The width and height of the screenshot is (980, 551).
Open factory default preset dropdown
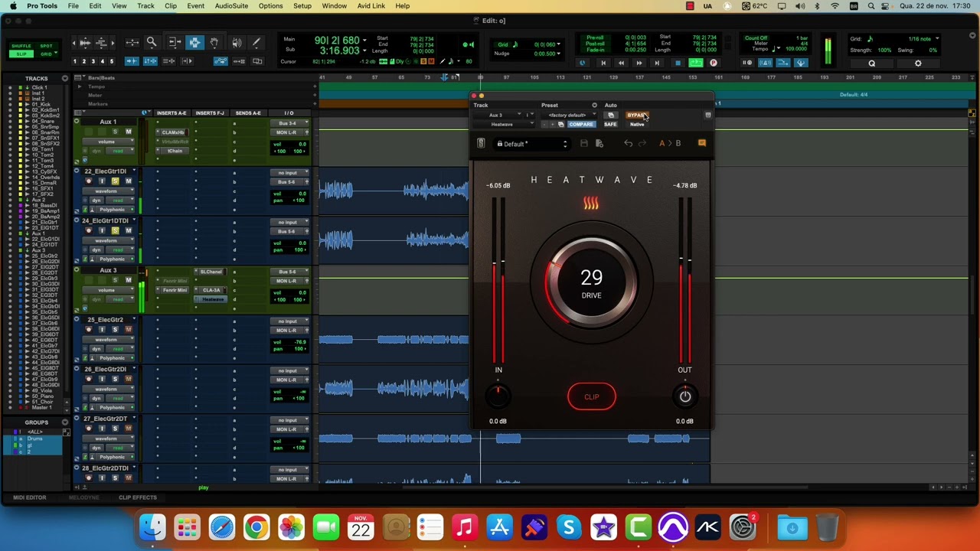click(570, 116)
